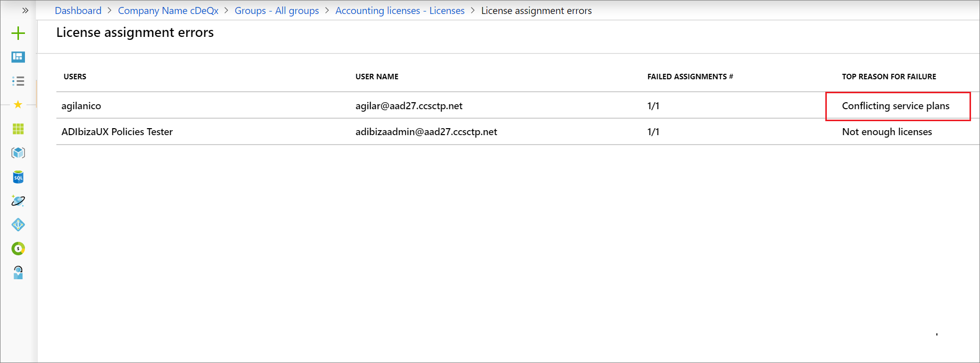Open the Dashboard icon in sidebar
The image size is (980, 363).
coord(18,57)
